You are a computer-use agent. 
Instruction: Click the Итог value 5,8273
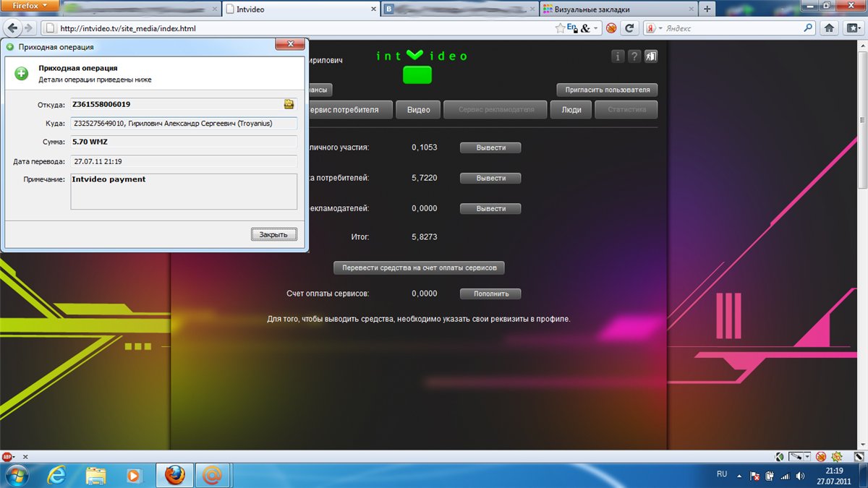(x=425, y=236)
